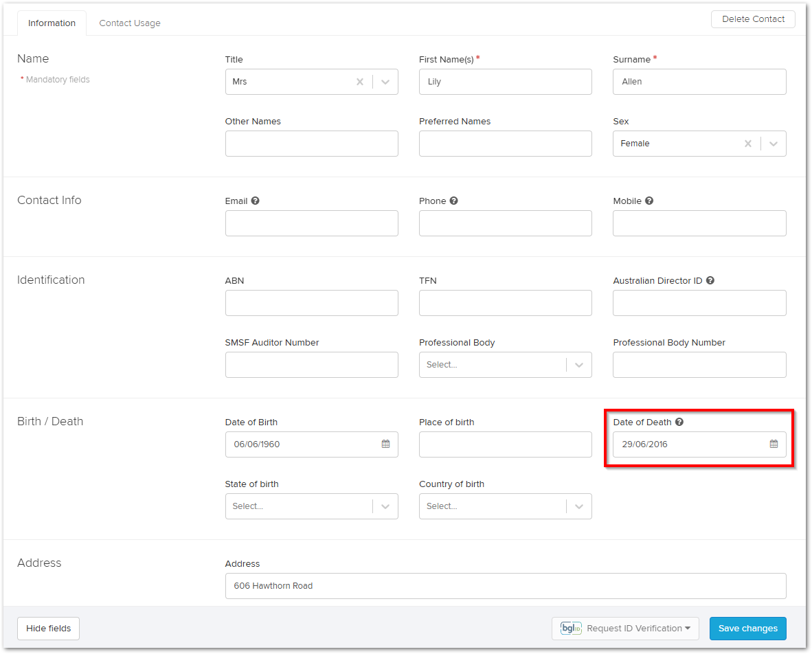Focus the First Name(s) field with Lily
The height and width of the screenshot is (654, 812).
(506, 82)
